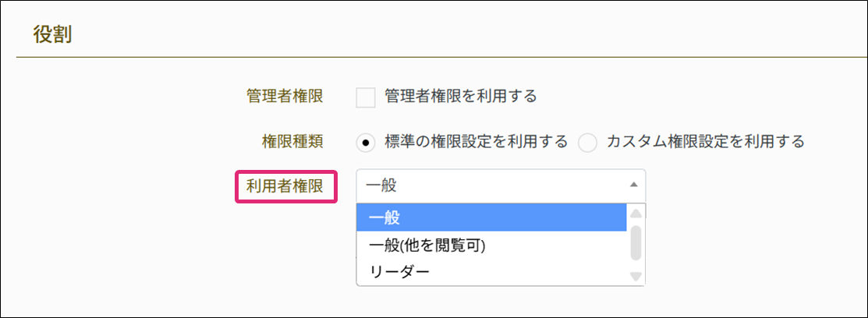
Task: Click the 権限種類 field label
Action: [292, 142]
